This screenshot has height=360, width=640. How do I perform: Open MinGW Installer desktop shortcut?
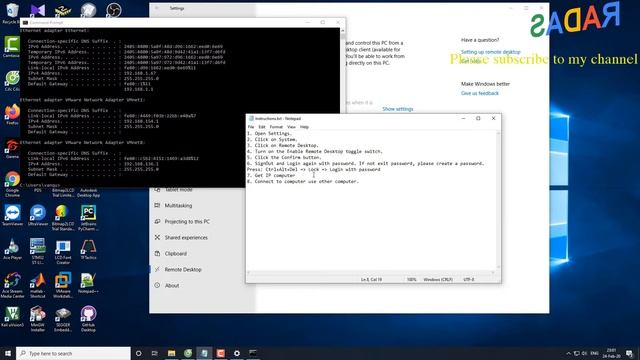click(x=38, y=319)
